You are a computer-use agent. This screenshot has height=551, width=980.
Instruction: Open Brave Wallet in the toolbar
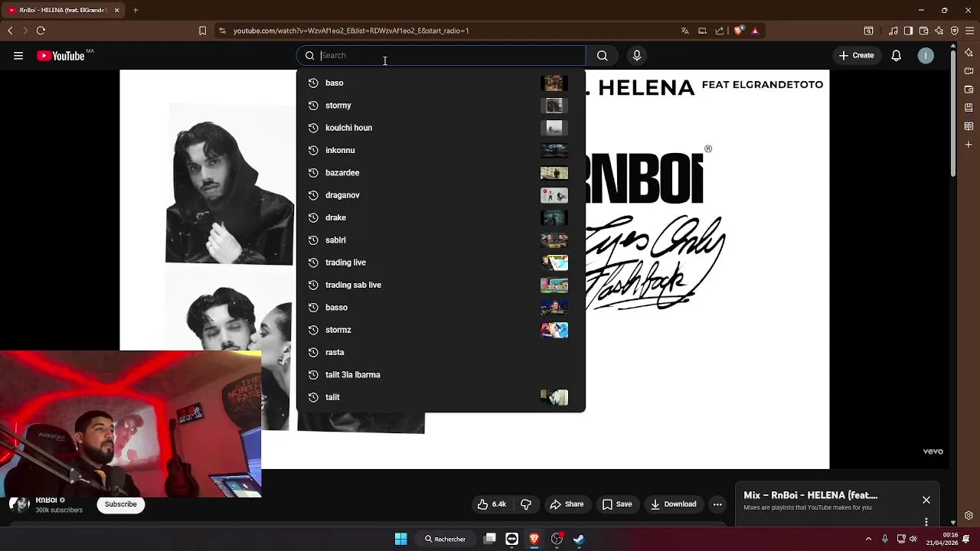(924, 31)
